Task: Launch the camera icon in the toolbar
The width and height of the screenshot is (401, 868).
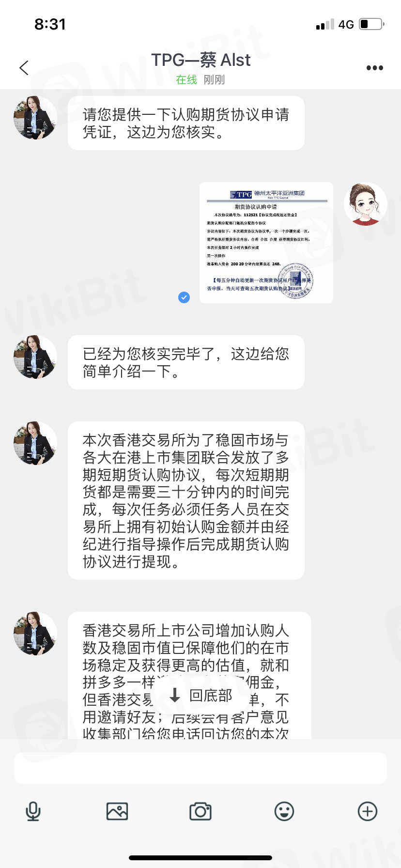Action: (200, 811)
